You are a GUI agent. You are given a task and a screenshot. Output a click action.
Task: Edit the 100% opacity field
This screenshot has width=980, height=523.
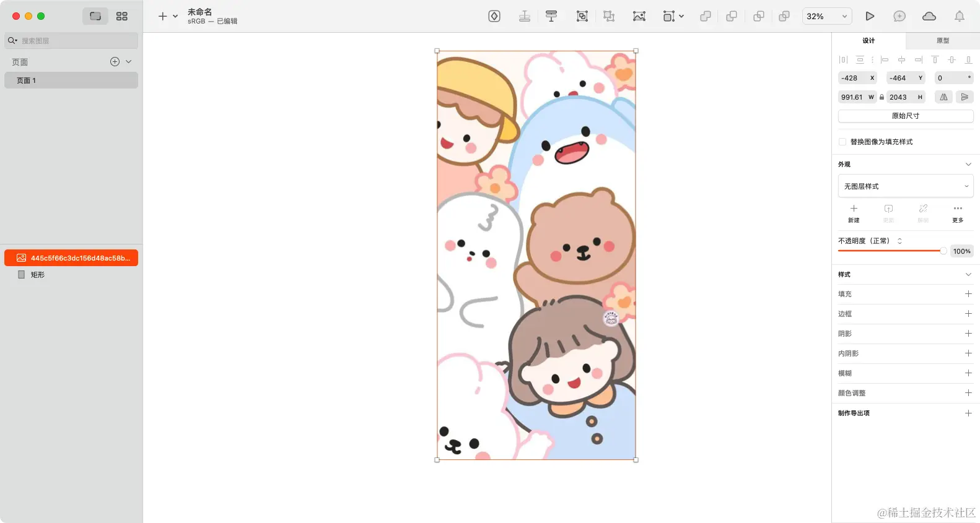[x=962, y=251]
